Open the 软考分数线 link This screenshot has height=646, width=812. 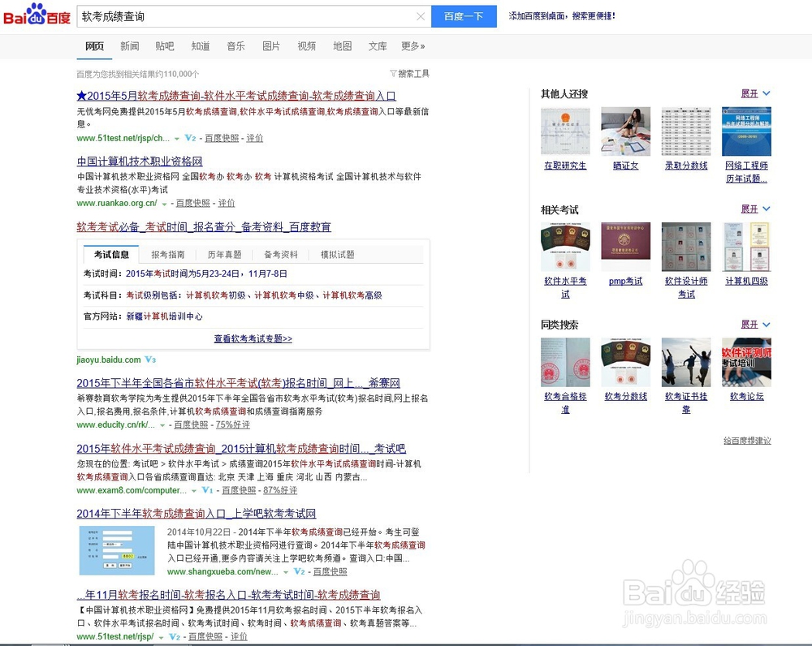tap(625, 397)
